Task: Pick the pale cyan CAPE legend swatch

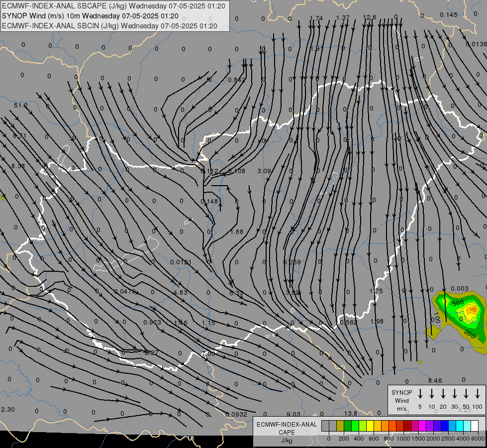Action: [x=467, y=426]
